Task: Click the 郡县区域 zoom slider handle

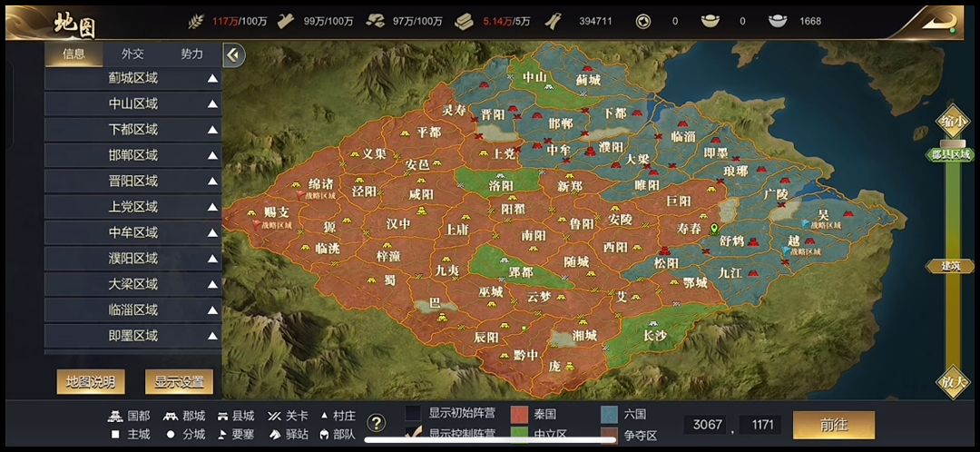Action: 953,153
